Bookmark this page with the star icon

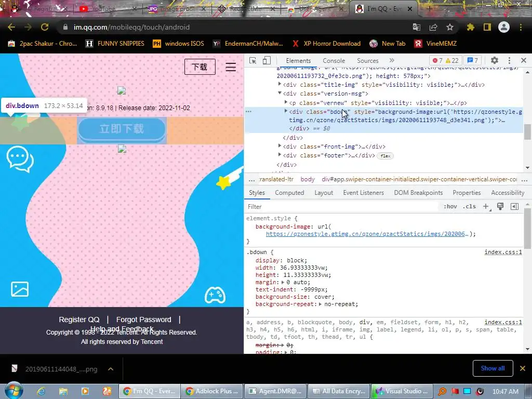coord(450,27)
